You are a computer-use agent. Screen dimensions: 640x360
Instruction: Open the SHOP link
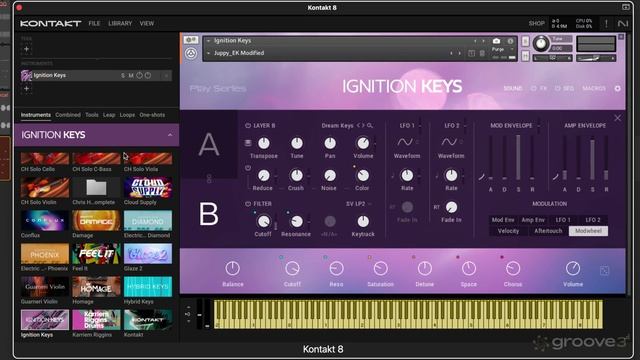(x=536, y=24)
